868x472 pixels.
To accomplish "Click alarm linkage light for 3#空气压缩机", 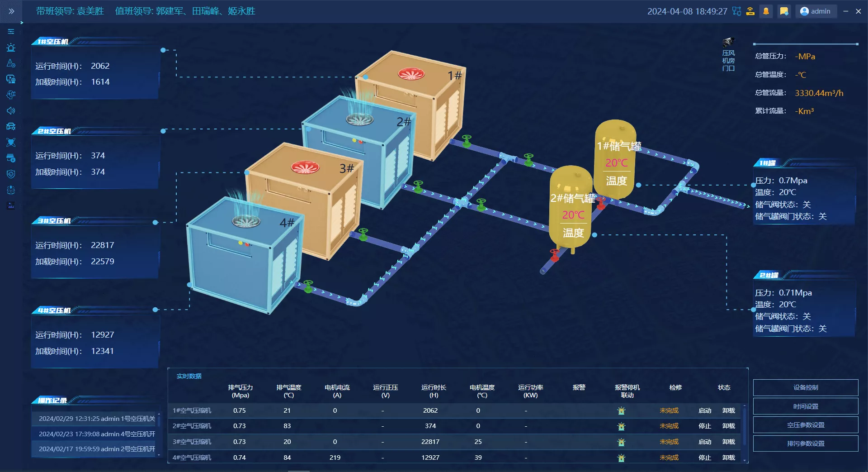I will pos(622,442).
